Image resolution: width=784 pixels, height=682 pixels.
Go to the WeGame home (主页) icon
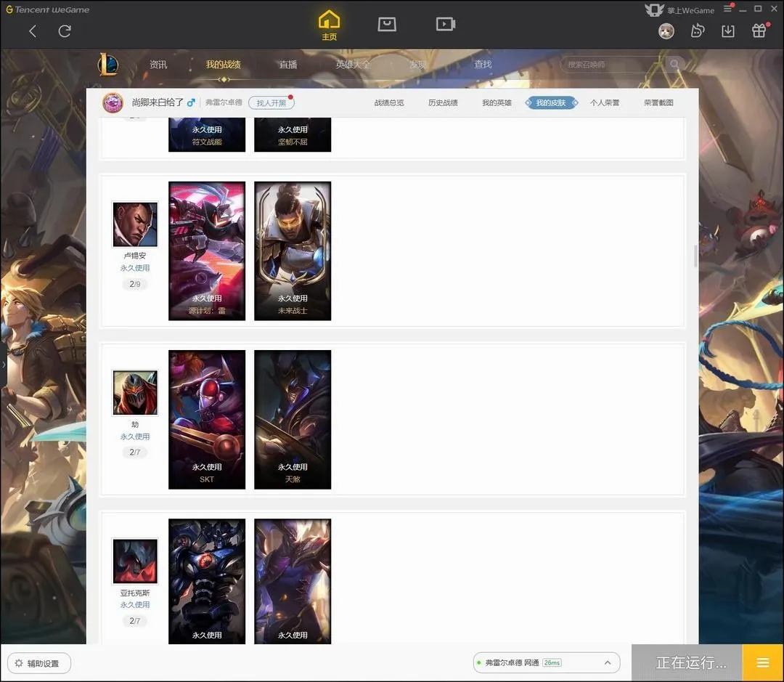tap(329, 24)
